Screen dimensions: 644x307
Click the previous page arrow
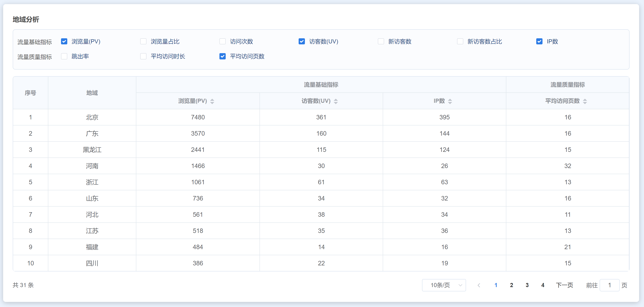479,285
